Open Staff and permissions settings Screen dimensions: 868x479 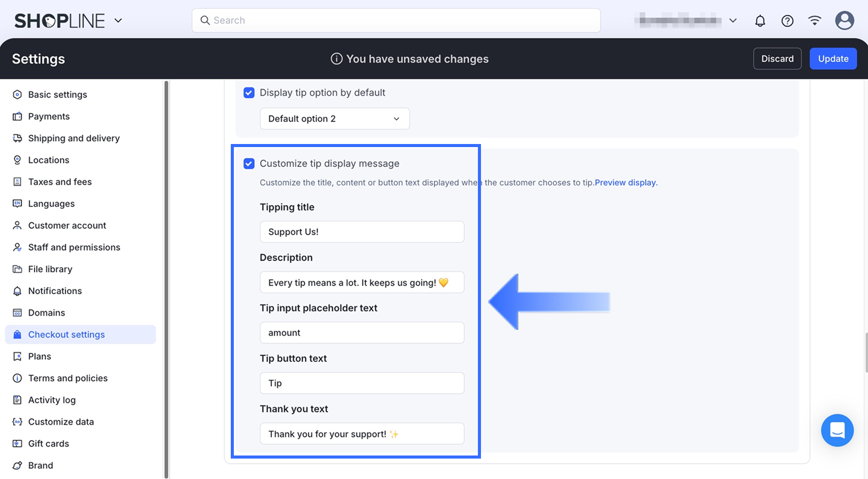(x=74, y=247)
